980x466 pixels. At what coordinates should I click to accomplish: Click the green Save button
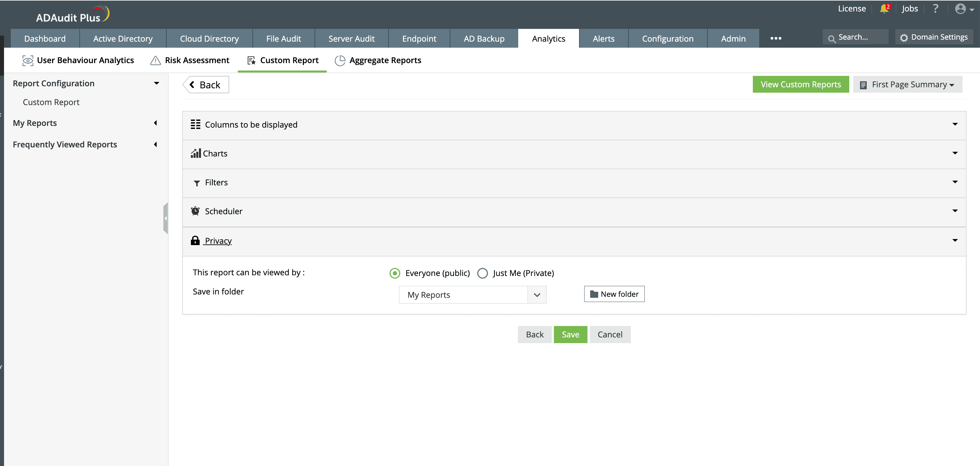570,334
